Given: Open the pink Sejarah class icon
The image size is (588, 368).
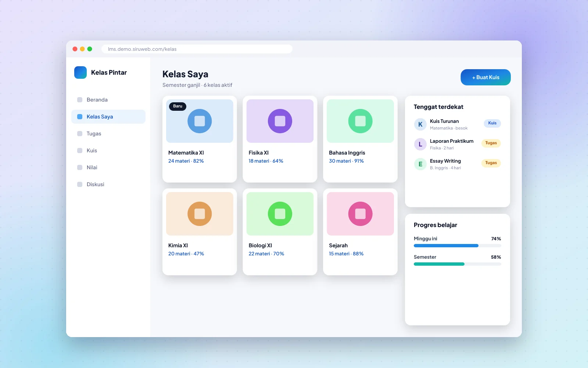Looking at the screenshot, I should pos(360,214).
